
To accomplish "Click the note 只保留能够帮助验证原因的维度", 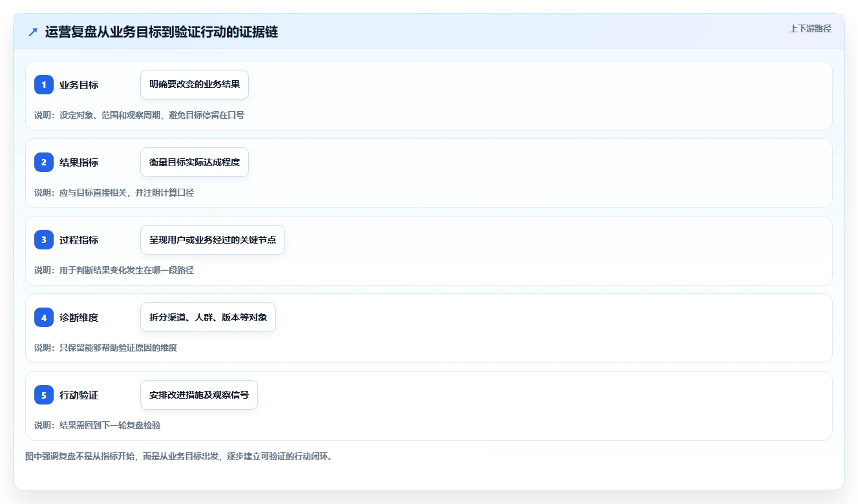I will pyautogui.click(x=118, y=348).
